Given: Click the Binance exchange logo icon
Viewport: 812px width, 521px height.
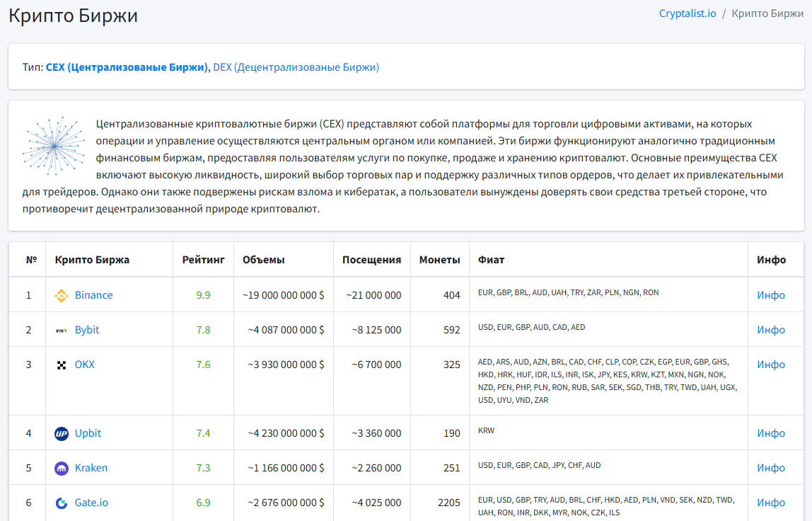Looking at the screenshot, I should click(x=62, y=295).
